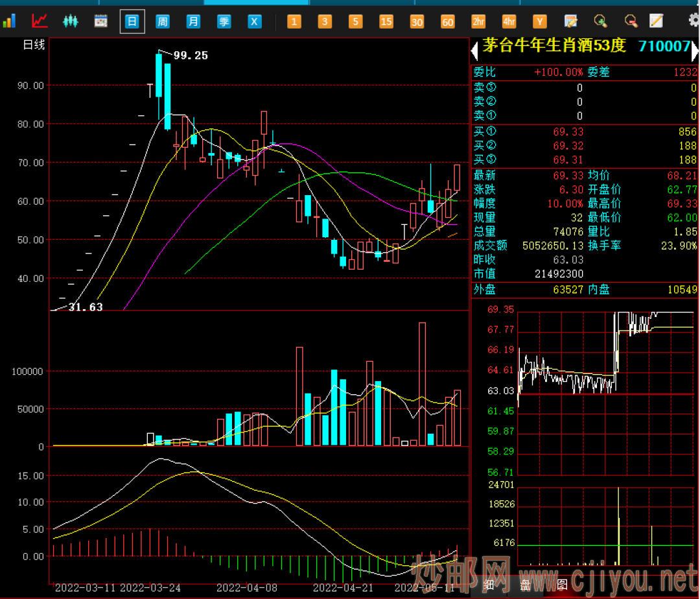The width and height of the screenshot is (700, 599).
Task: Switch to daily period (日) button
Action: [x=132, y=21]
